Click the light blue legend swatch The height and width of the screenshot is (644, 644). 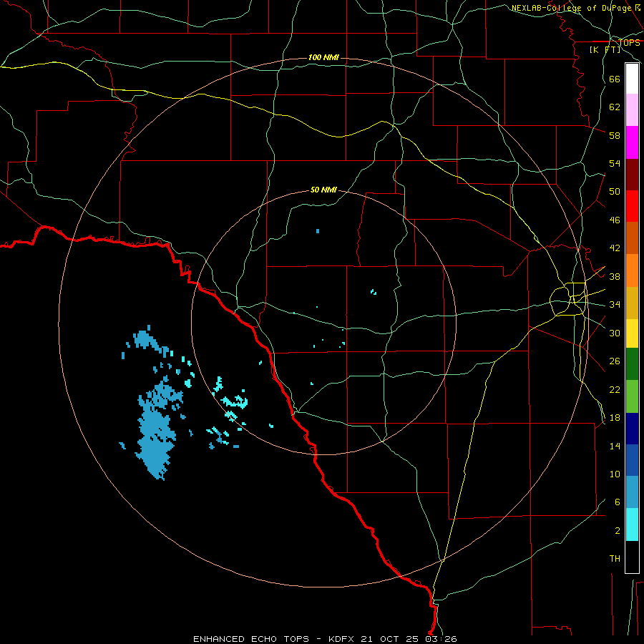pyautogui.click(x=632, y=492)
